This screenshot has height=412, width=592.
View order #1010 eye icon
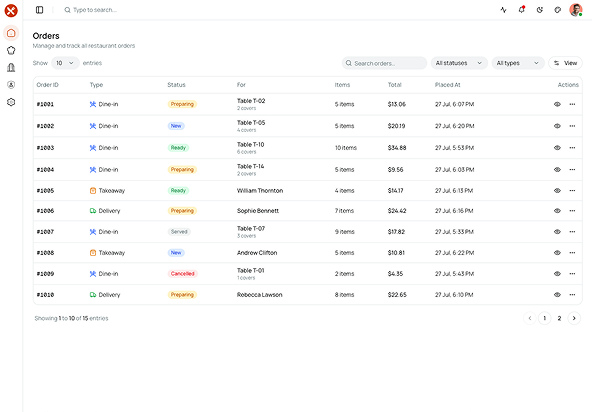(557, 295)
